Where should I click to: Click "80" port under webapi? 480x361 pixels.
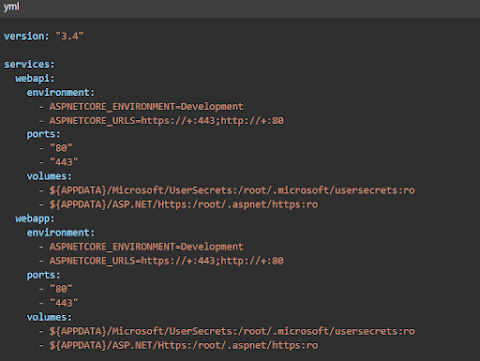[x=61, y=148]
